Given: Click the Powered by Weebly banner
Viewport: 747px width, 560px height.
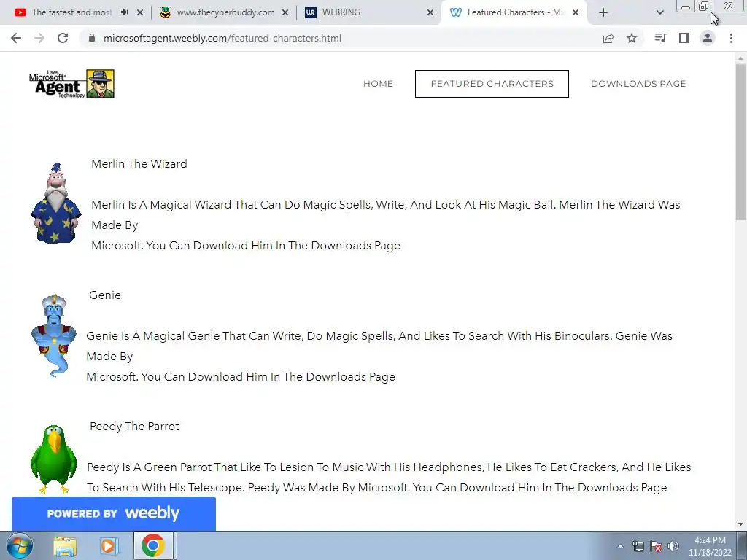Looking at the screenshot, I should pos(113,513).
